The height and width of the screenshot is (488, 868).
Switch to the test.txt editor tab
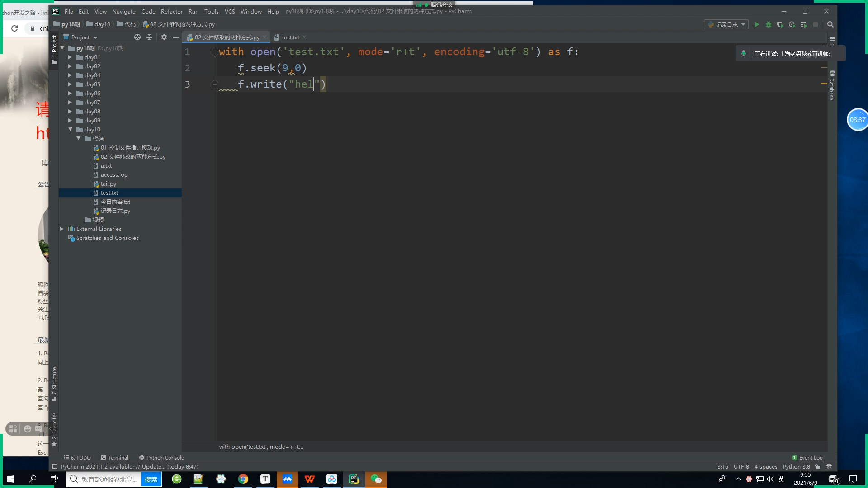[x=290, y=38]
